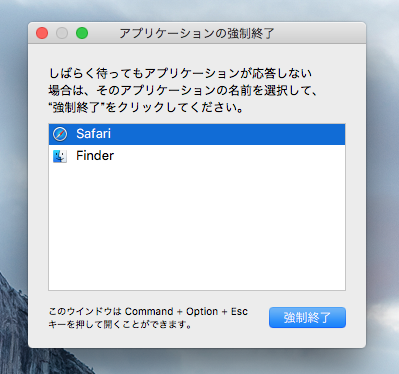Click the green zoom window button
The image size is (399, 374).
click(x=82, y=33)
